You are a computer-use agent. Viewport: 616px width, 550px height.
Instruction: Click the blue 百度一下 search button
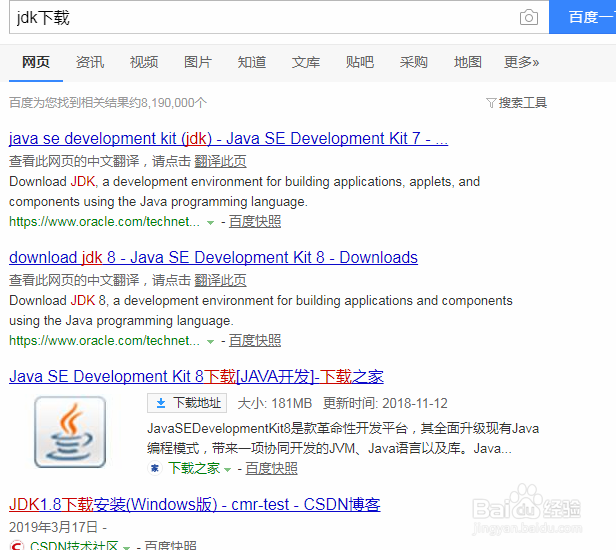pos(583,17)
